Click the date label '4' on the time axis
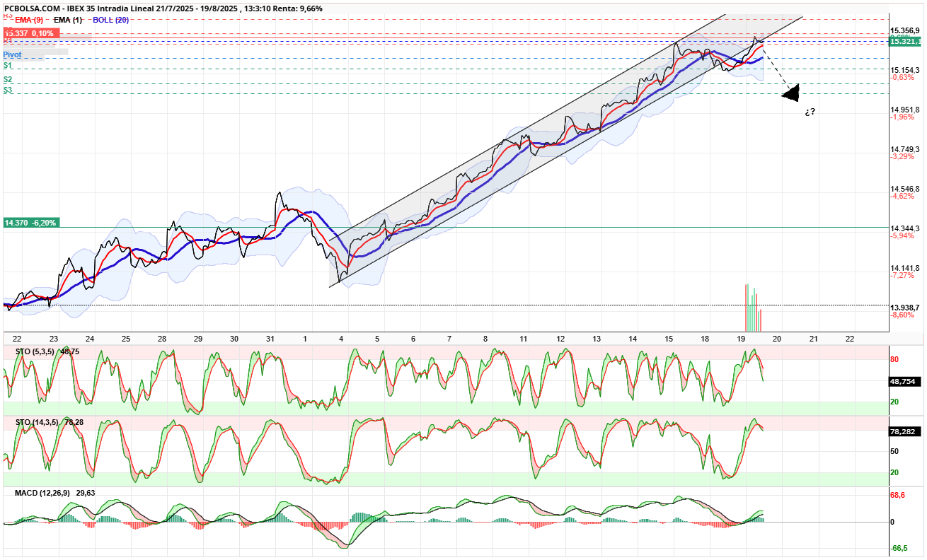927x560 pixels. pyautogui.click(x=342, y=339)
